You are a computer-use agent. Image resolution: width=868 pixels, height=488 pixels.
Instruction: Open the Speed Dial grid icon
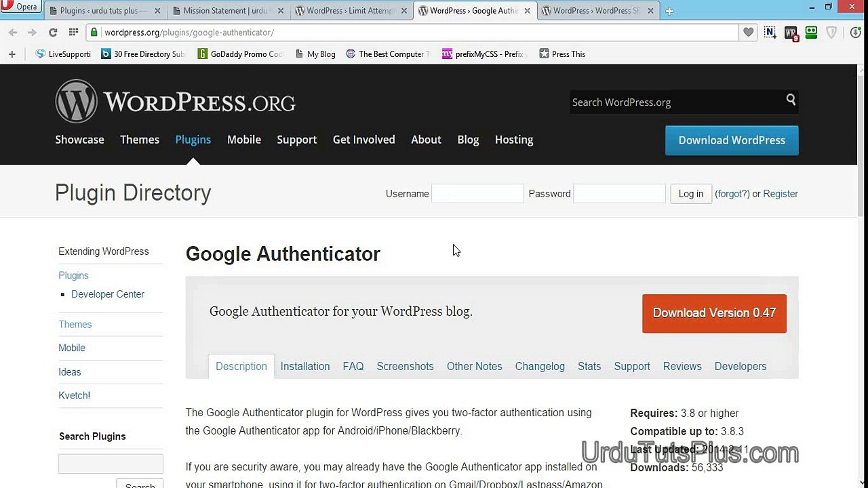(x=73, y=33)
